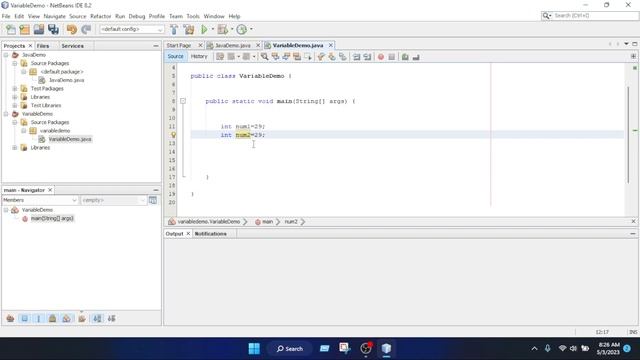This screenshot has width=640, height=360.
Task: Toggle Show Fields filter in Navigator
Action: point(24,318)
